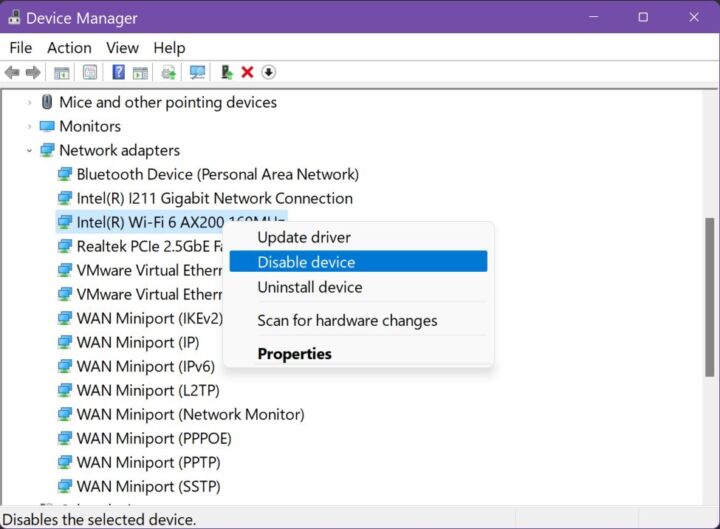Viewport: 720px width, 529px height.
Task: Click the printer toolbar icon
Action: (x=169, y=72)
